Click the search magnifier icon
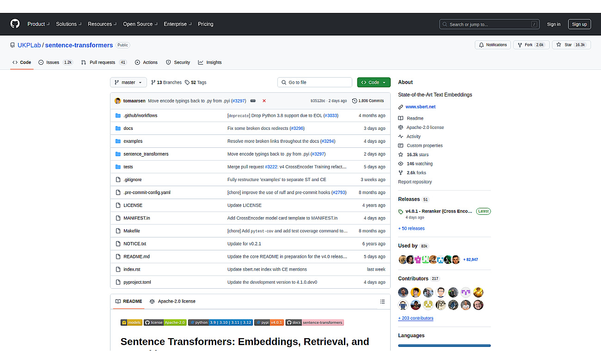Image resolution: width=601 pixels, height=364 pixels. [x=445, y=24]
